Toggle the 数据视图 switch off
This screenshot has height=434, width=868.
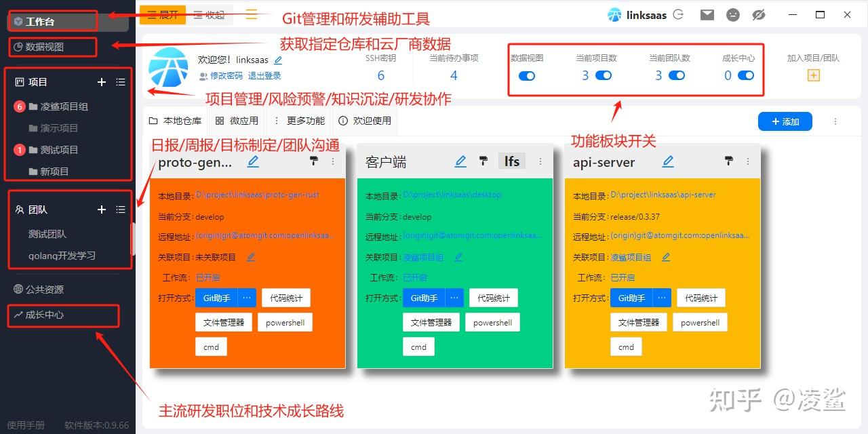point(528,77)
